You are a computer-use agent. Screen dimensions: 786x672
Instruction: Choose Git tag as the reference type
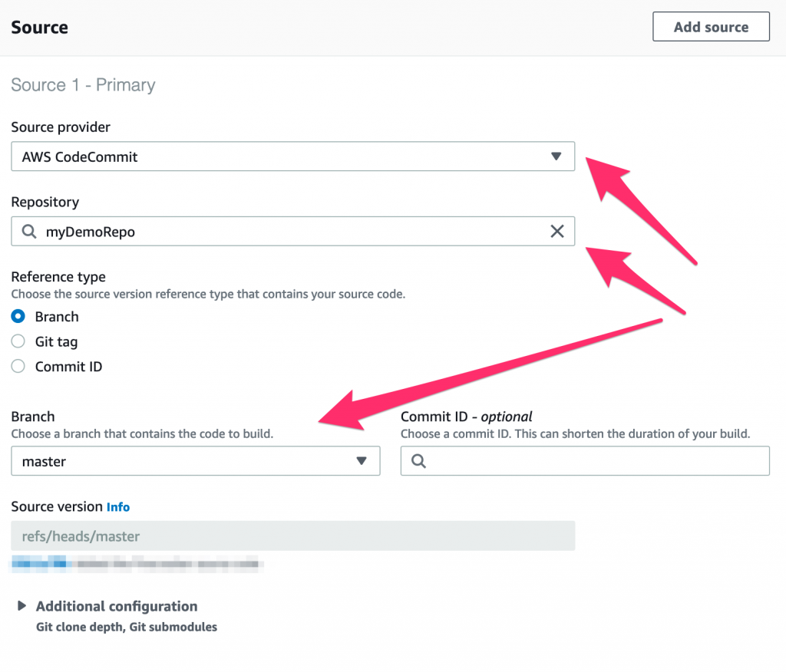(x=17, y=341)
